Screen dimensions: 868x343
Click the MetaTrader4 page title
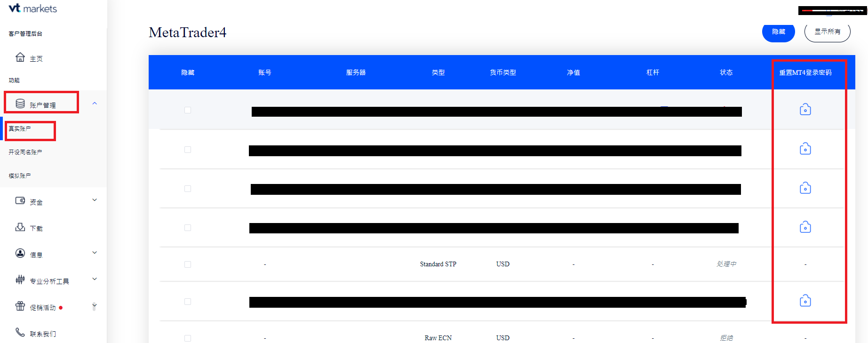[188, 32]
